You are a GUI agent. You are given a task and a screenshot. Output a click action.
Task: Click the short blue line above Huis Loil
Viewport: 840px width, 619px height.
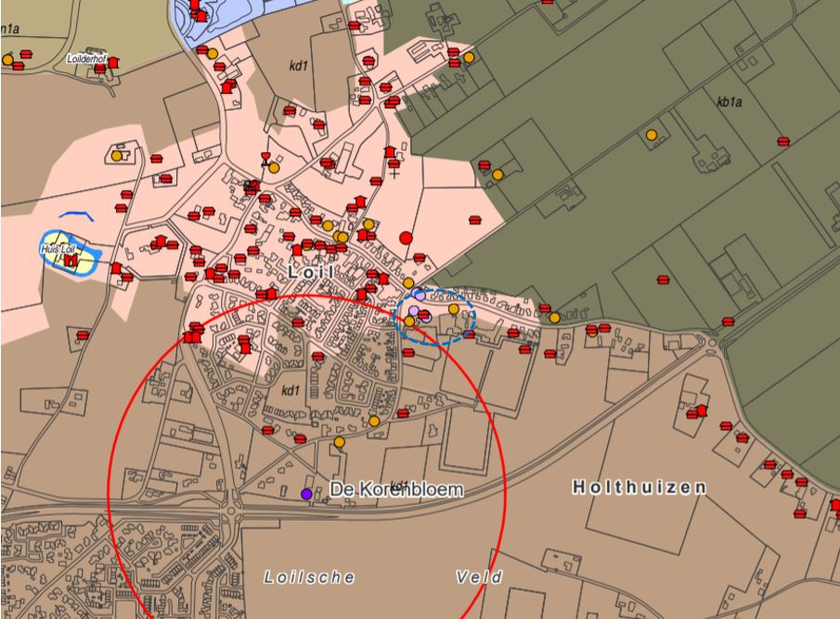(x=76, y=215)
